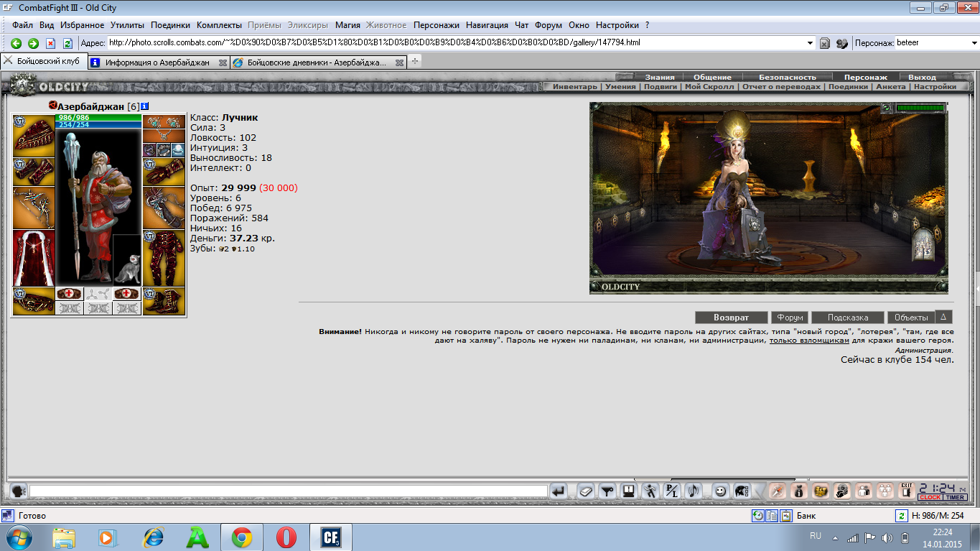Open the coin-in-hand icon
This screenshot has height=551, width=980.
click(842, 491)
